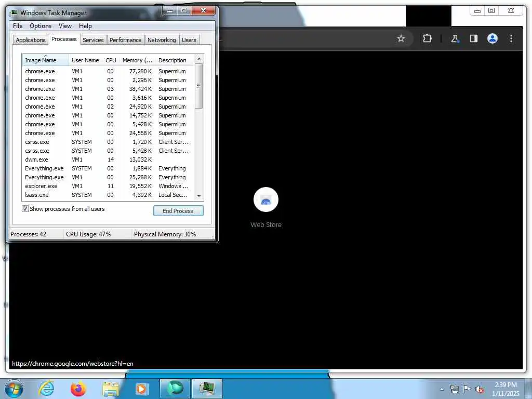Select chrome.exe row using 24,920 K
The width and height of the screenshot is (532, 399).
coord(109,107)
